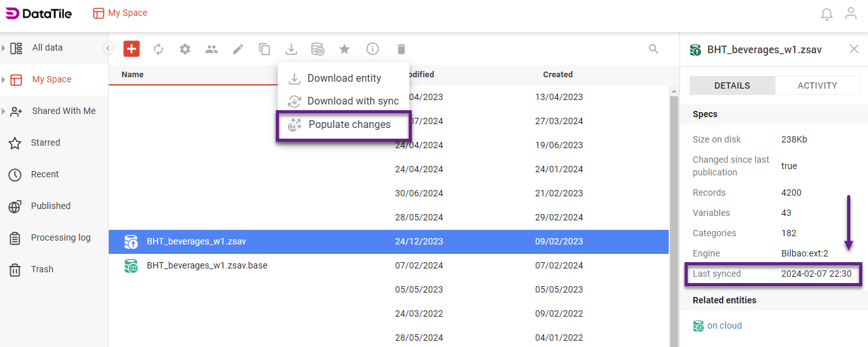
Task: Delete selected item with trash icon
Action: pos(401,49)
